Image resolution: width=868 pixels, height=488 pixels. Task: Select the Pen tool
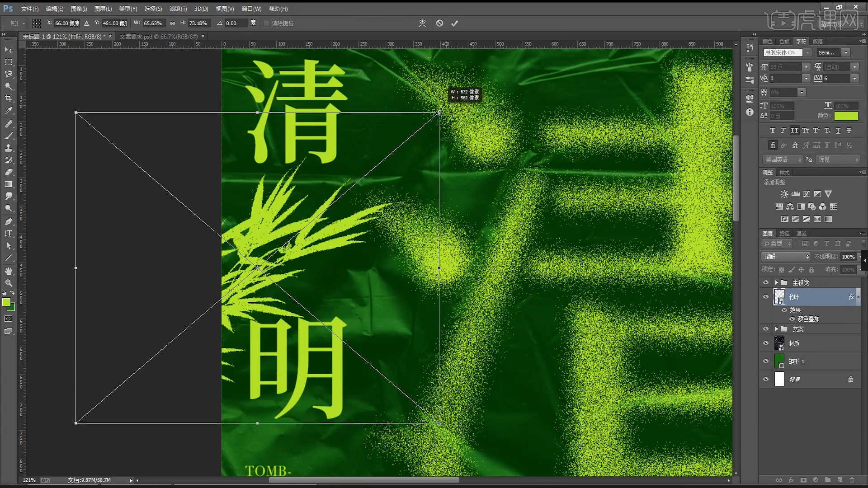(x=9, y=221)
